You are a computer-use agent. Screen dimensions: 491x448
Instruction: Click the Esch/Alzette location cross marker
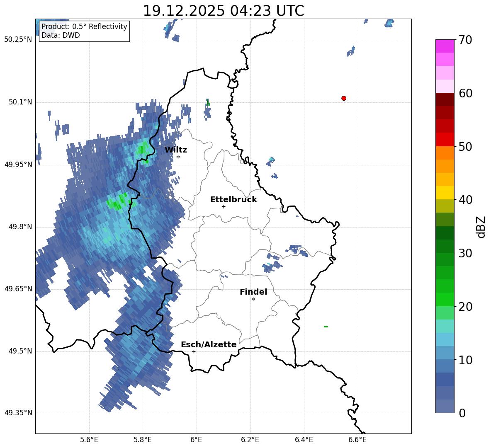tap(194, 351)
